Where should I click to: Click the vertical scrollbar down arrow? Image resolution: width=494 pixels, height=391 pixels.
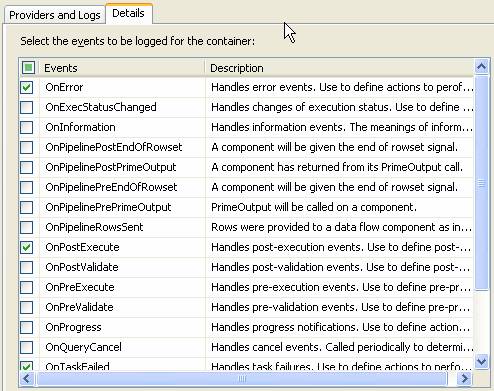481,361
